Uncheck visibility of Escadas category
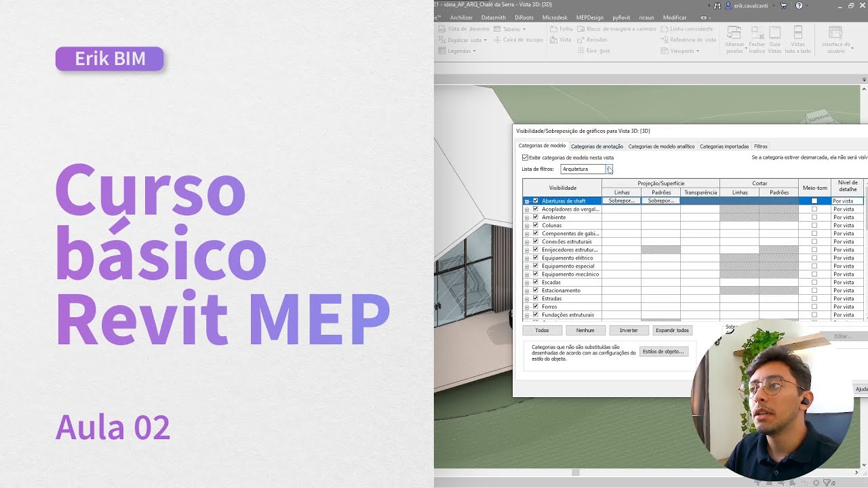 pyautogui.click(x=536, y=282)
